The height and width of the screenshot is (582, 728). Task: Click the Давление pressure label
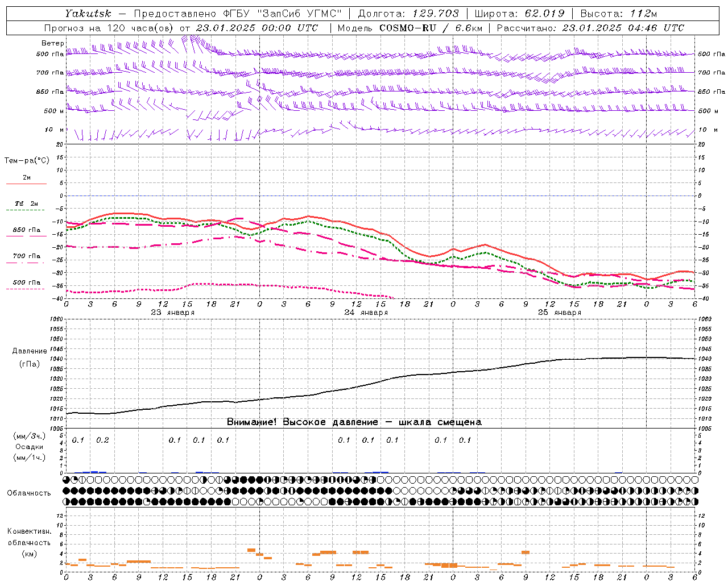(30, 351)
